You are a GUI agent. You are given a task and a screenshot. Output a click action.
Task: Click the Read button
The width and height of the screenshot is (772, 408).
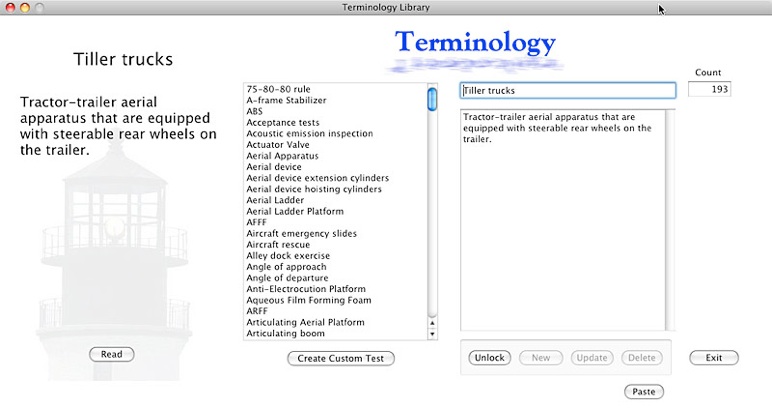click(x=111, y=354)
